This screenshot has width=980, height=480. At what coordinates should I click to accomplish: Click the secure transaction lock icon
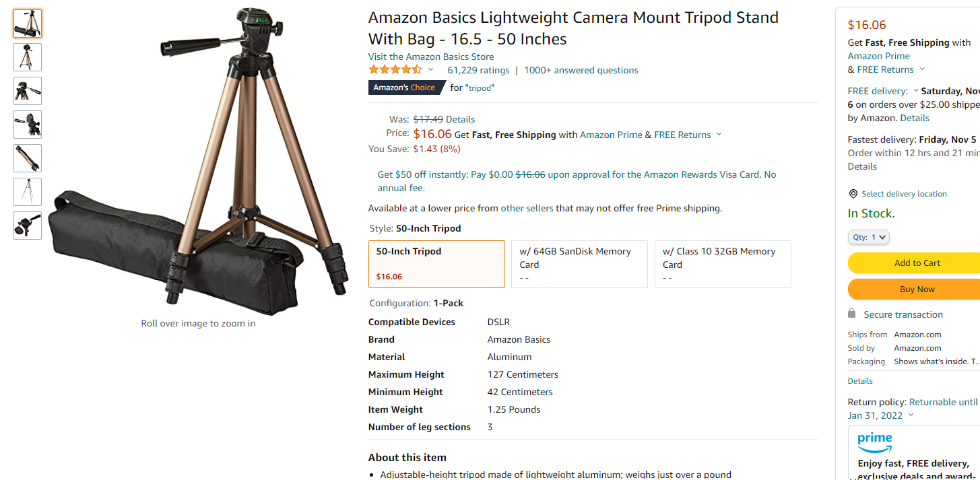click(852, 314)
